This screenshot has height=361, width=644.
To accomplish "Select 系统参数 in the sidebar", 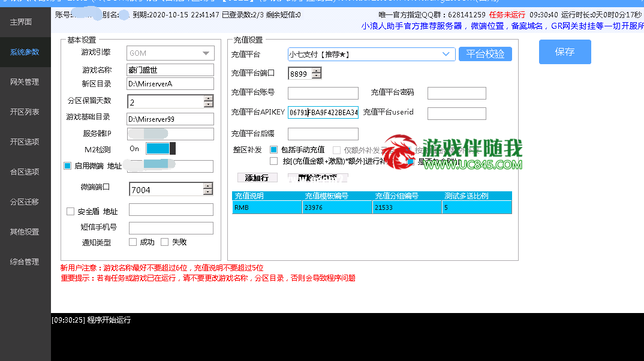I will pos(25,52).
